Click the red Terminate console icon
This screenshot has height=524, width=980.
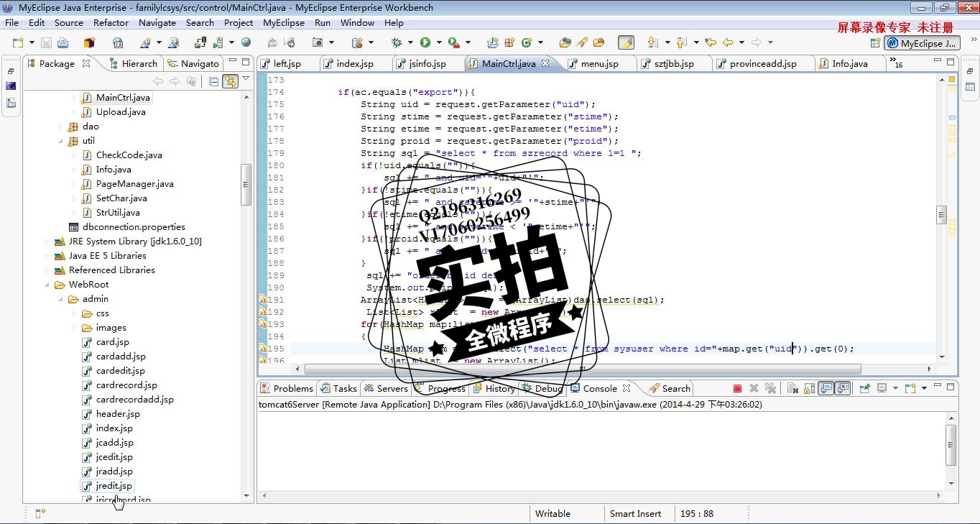[737, 388]
